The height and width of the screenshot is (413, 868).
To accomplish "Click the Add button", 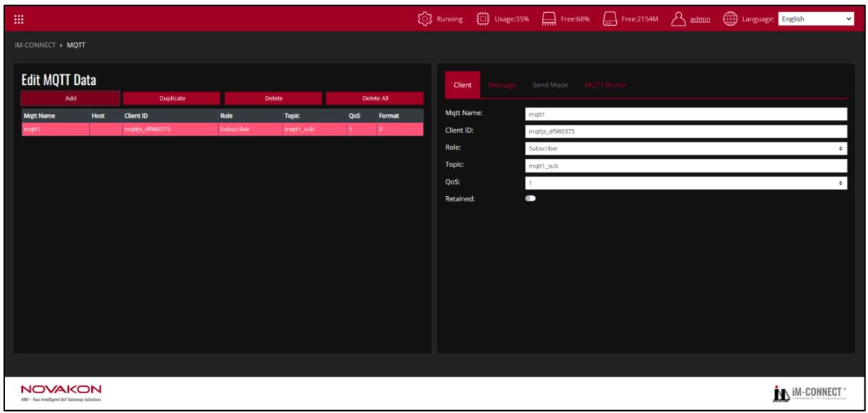I will (x=71, y=98).
